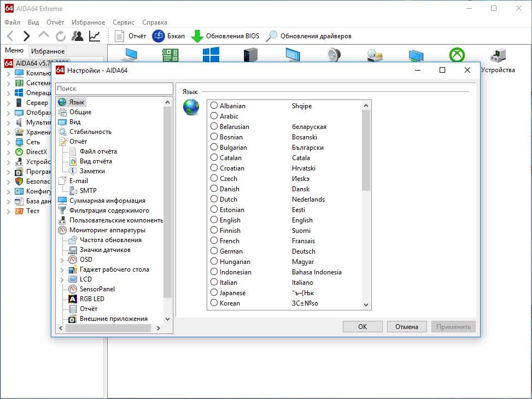The height and width of the screenshot is (399, 532).
Task: Open RGB LED settings page
Action: click(x=92, y=299)
